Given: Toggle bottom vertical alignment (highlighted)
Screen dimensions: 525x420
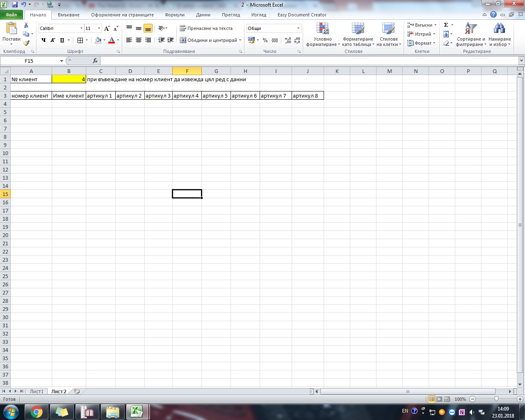Looking at the screenshot, I should [x=148, y=28].
